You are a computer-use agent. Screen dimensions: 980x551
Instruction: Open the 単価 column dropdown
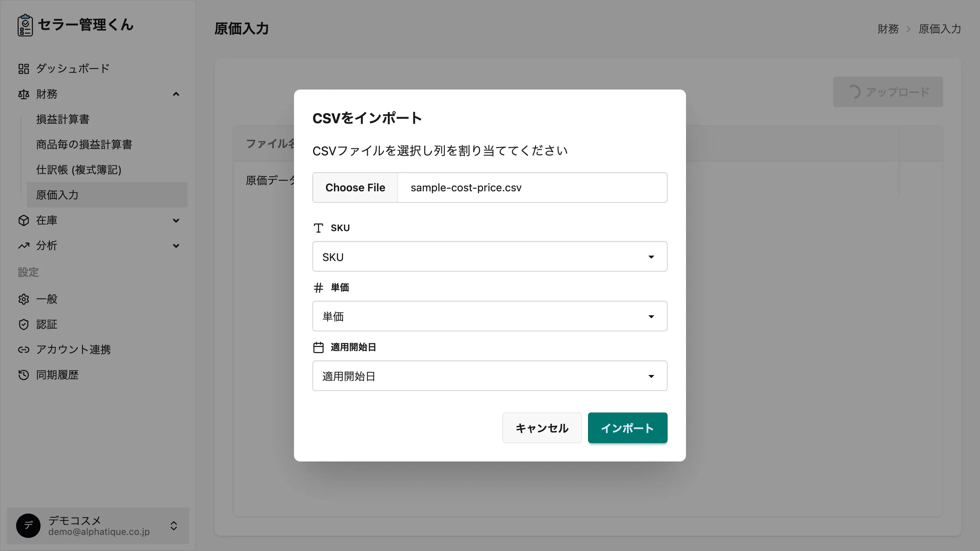pyautogui.click(x=490, y=316)
